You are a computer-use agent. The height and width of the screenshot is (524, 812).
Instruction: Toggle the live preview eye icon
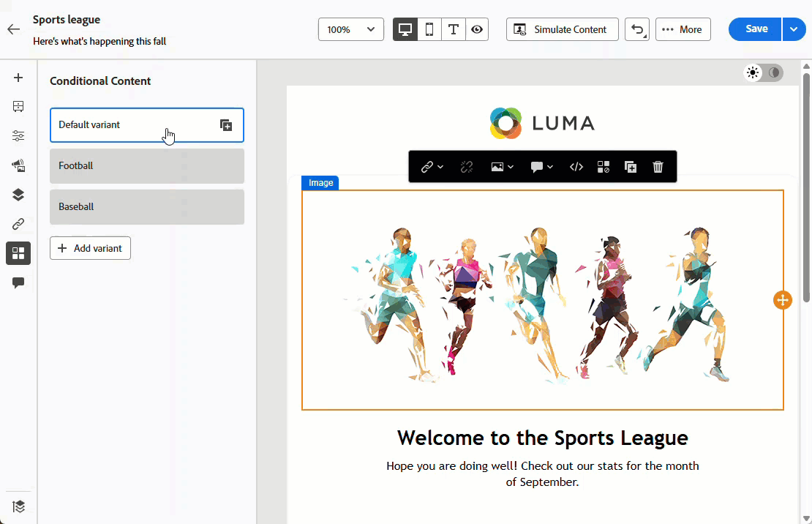tap(477, 29)
